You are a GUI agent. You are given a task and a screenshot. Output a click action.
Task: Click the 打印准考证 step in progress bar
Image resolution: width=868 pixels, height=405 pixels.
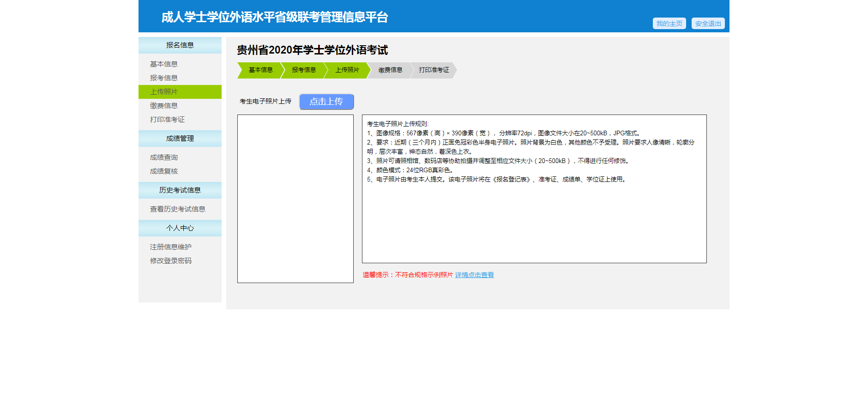point(434,70)
